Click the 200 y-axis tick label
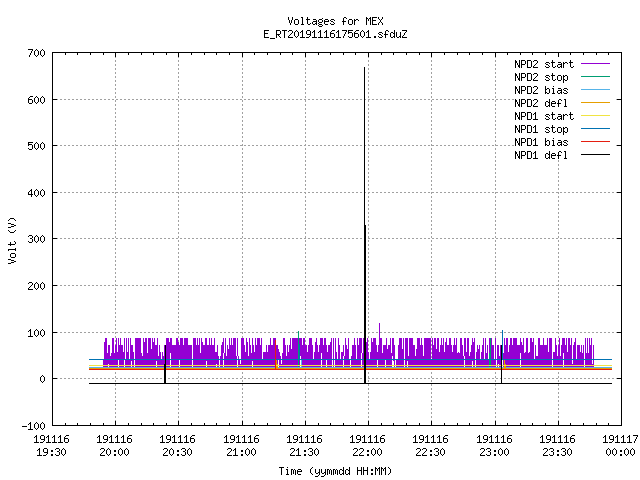 (x=36, y=286)
